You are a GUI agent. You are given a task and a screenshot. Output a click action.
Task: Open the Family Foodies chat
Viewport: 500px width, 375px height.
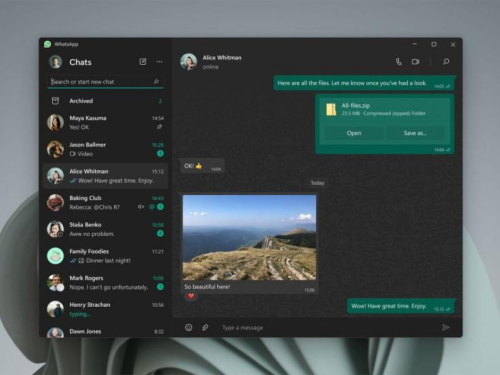[106, 256]
